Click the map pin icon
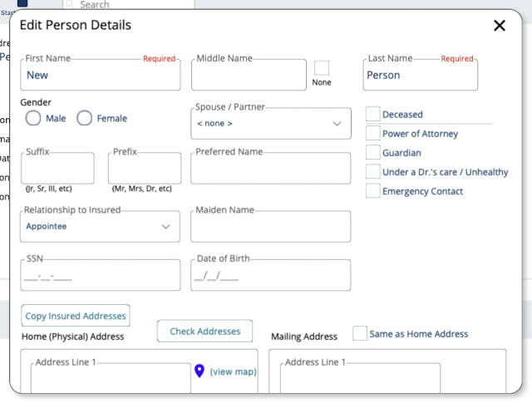 (199, 371)
